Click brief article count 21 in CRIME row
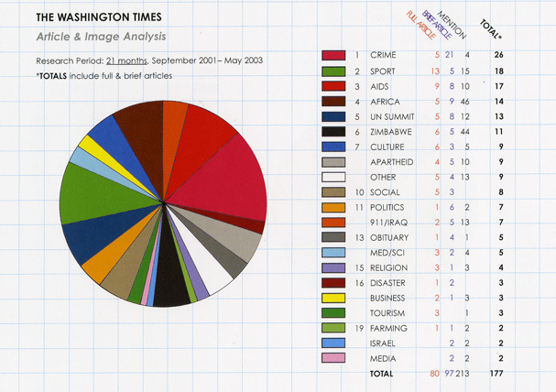556x392 pixels. point(449,55)
